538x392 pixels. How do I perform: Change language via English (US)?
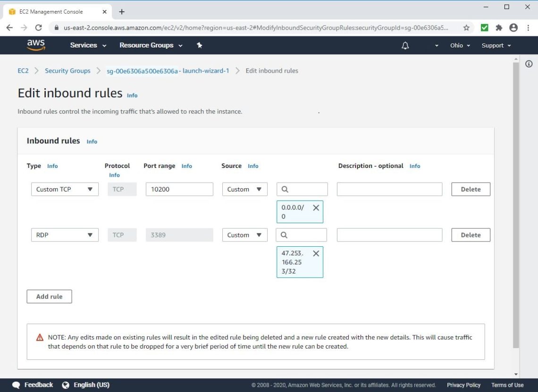click(x=92, y=385)
